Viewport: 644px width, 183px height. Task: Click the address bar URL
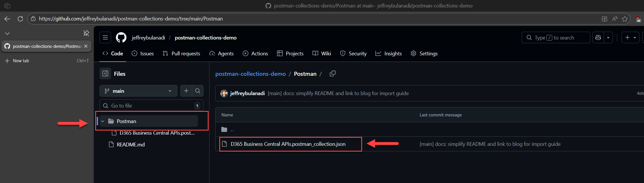(x=131, y=19)
